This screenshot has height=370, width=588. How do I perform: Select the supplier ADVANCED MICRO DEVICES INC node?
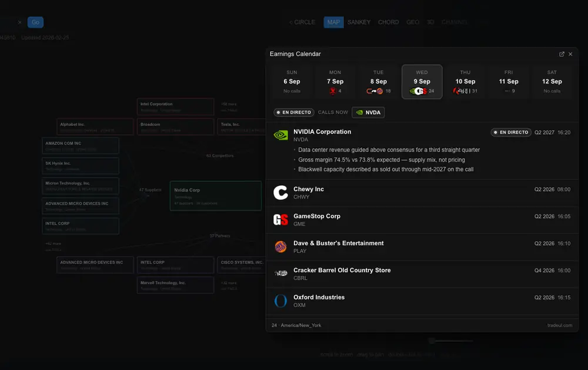pyautogui.click(x=80, y=206)
